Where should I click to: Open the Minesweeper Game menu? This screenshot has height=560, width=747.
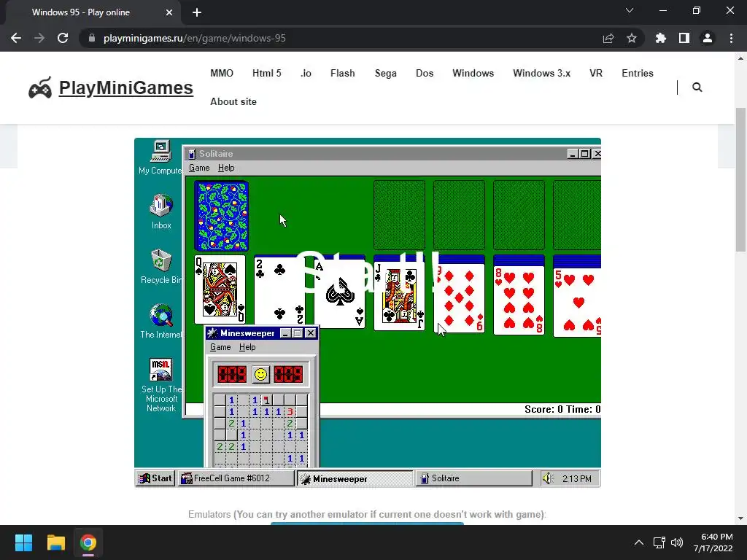point(220,347)
